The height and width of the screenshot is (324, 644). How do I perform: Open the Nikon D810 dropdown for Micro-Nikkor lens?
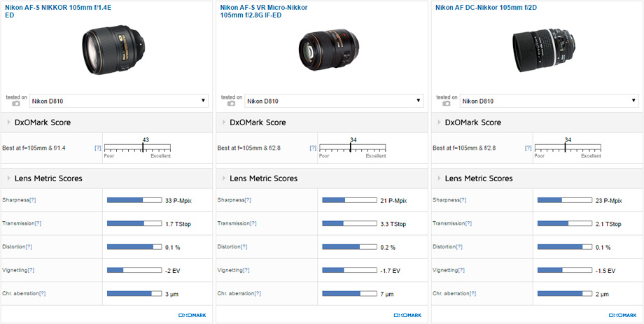(x=334, y=101)
